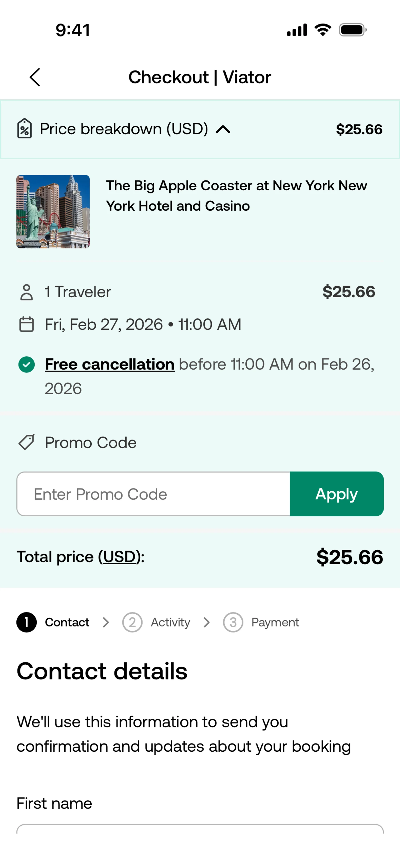
Task: Go to the Payment step
Action: point(261,622)
